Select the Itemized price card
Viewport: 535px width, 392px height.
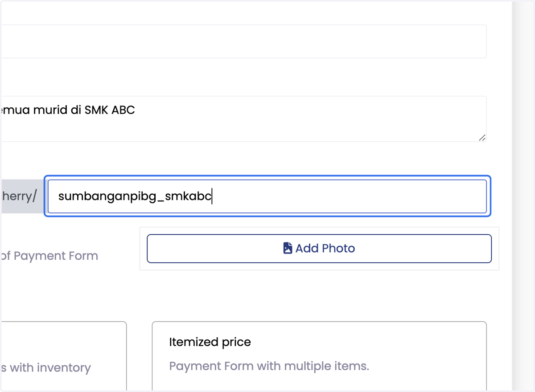[319, 356]
